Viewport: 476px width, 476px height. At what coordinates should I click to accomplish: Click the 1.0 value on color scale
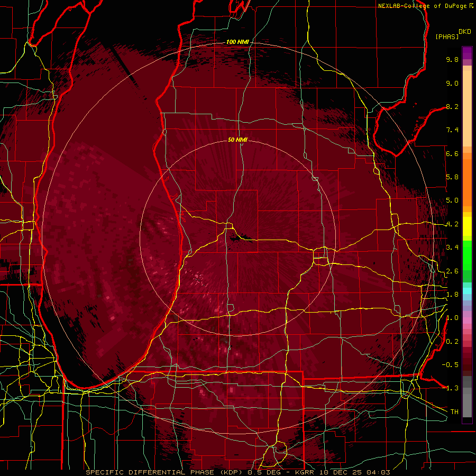tap(452, 318)
